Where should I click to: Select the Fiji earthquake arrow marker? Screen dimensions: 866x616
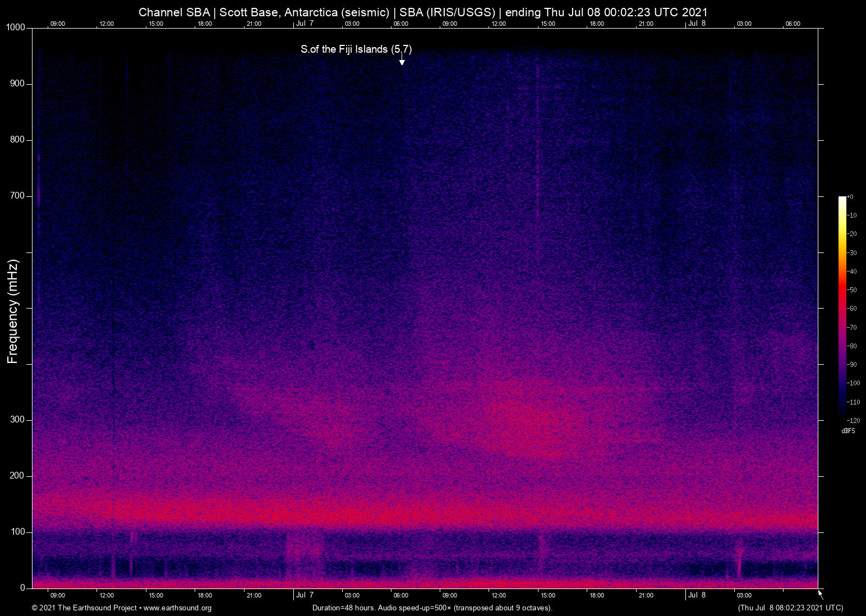[x=402, y=59]
